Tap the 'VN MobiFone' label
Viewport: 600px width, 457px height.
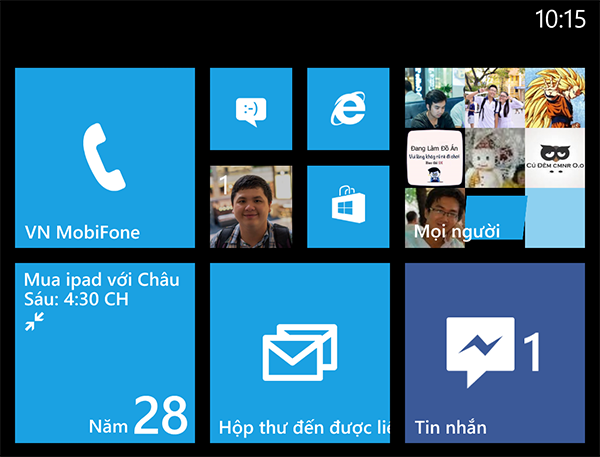tap(82, 233)
